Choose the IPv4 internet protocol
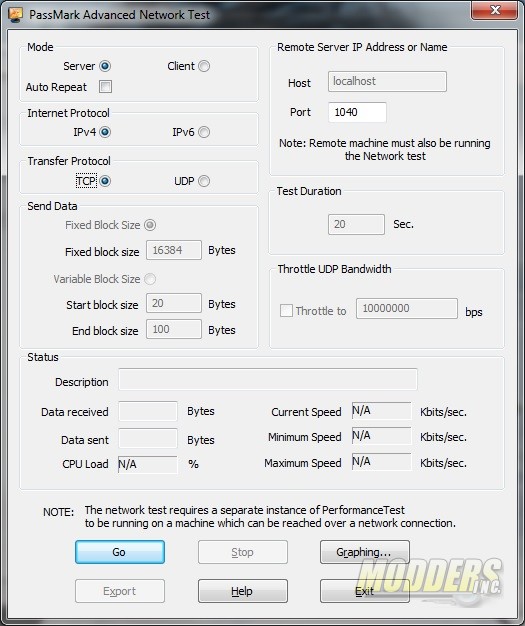525x626 pixels. (x=105, y=132)
